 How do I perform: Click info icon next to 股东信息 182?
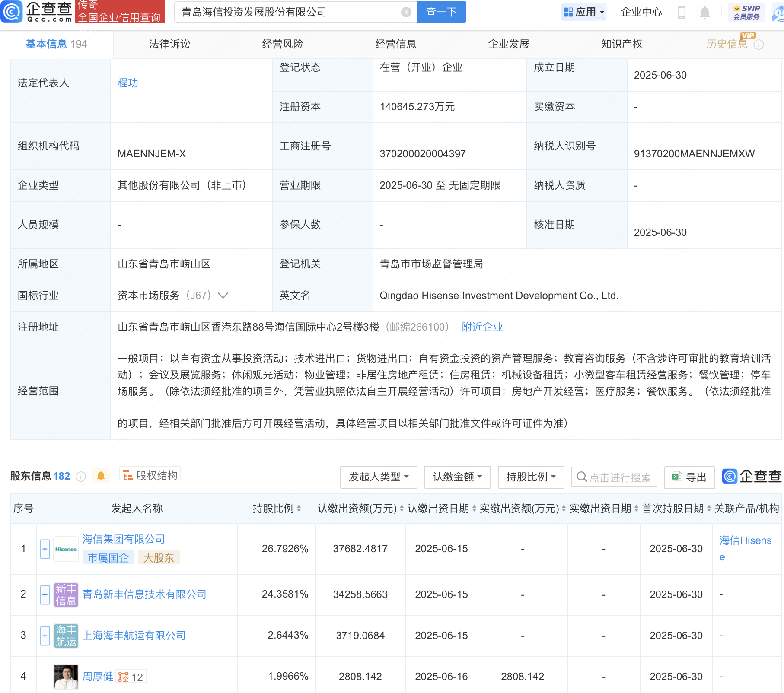point(81,476)
